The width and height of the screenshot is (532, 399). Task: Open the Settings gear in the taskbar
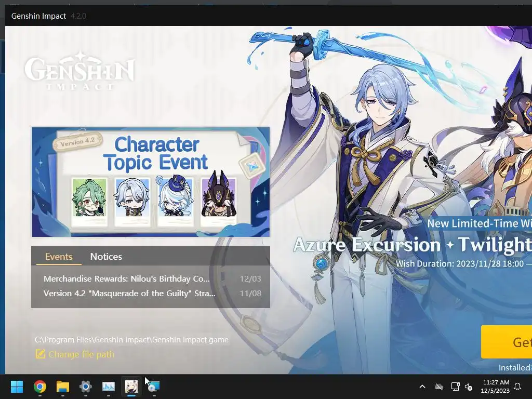coord(86,387)
